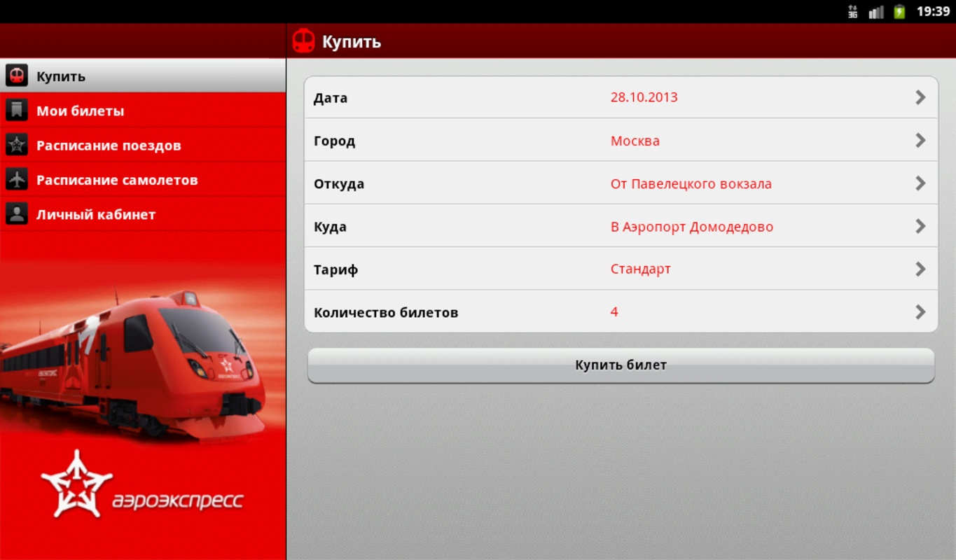
Task: Choose destination В Аэропорт Домодедово
Action: click(x=691, y=227)
